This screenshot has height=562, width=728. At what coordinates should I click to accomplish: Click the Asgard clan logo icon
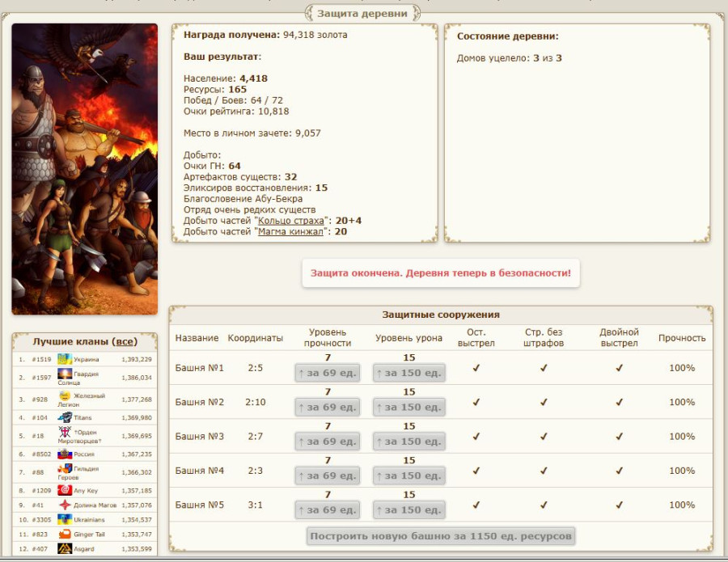click(x=65, y=548)
